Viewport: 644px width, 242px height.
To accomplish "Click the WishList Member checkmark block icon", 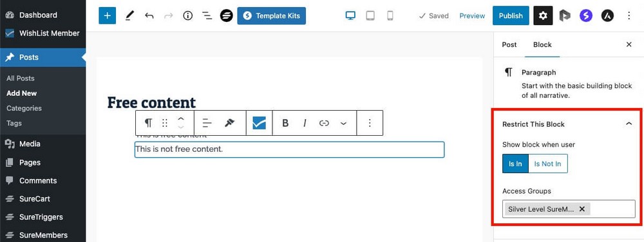I will pyautogui.click(x=259, y=123).
